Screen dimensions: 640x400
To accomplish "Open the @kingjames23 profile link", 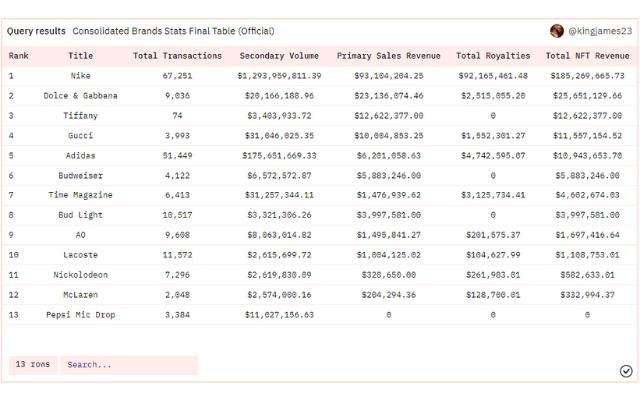I will 599,31.
